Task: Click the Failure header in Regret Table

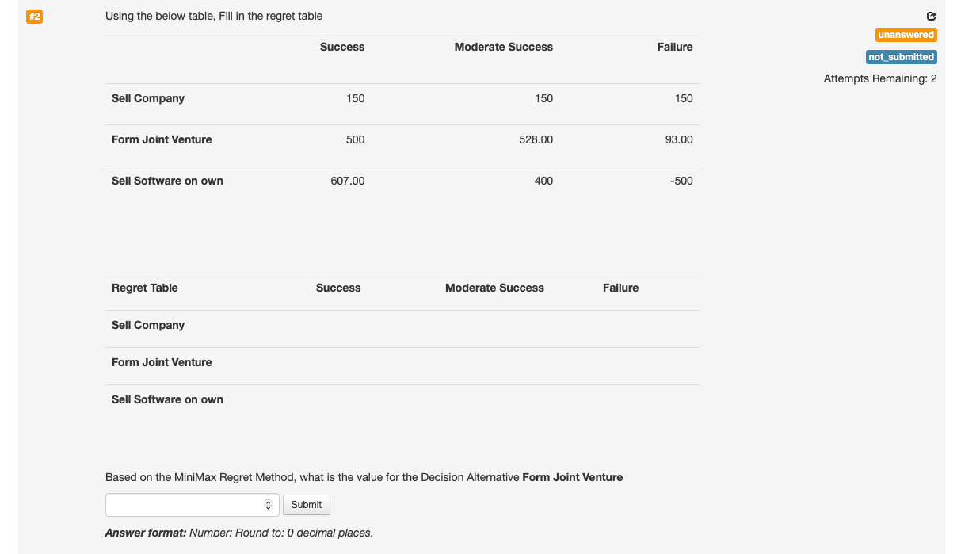Action: [x=620, y=288]
